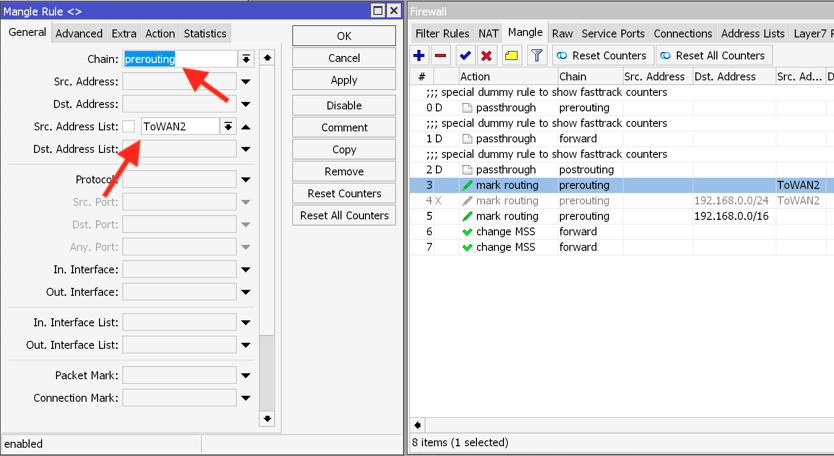This screenshot has height=456, width=834.
Task: Click the red X disable icon
Action: [x=486, y=56]
